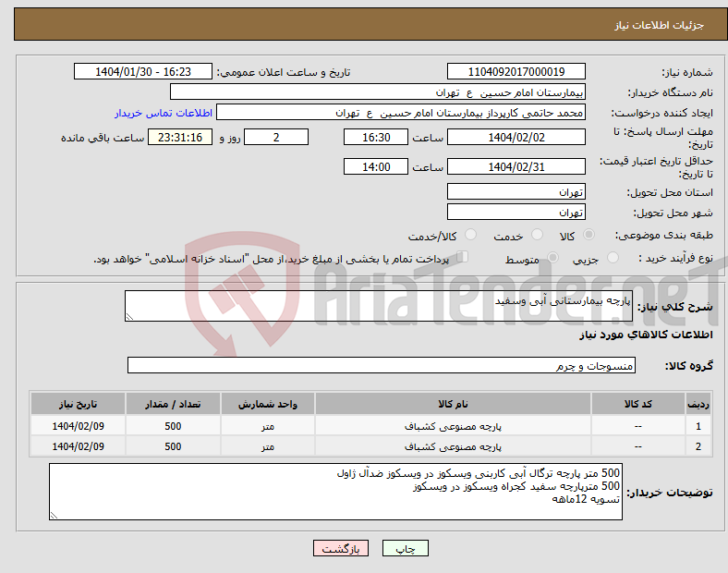Click row 1 product name پارچه مصنوعی کشباف
Screen dimensions: 728x573
[x=453, y=426]
